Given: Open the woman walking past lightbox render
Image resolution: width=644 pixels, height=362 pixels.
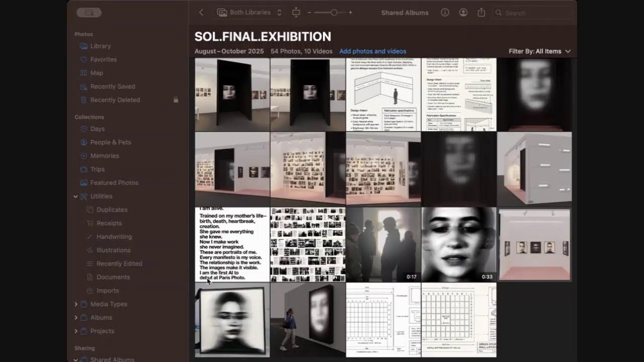Looking at the screenshot, I should (308, 320).
